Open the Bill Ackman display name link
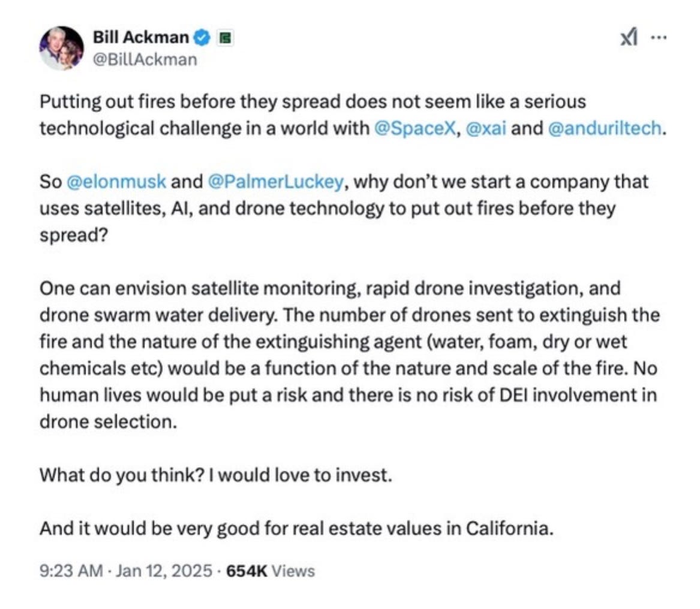The height and width of the screenshot is (609, 700). coord(141,38)
